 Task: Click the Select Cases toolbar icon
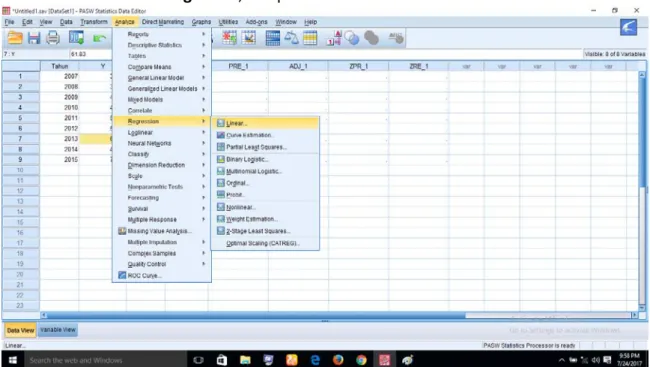(x=310, y=38)
